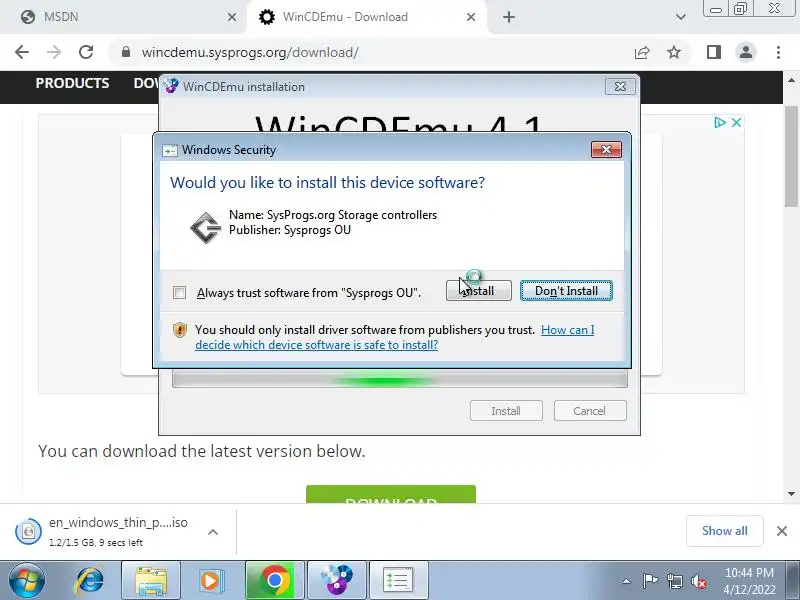The height and width of the screenshot is (600, 800).
Task: Click 'Publisher: Sysprogs OU' text
Action: pos(290,230)
